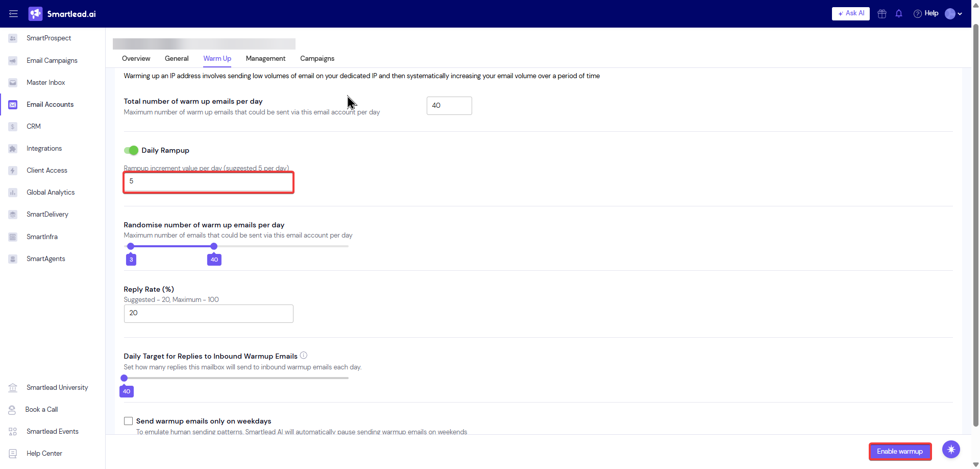Toggle the sidebar collapse control
Image resolution: width=980 pixels, height=469 pixels.
[x=13, y=14]
